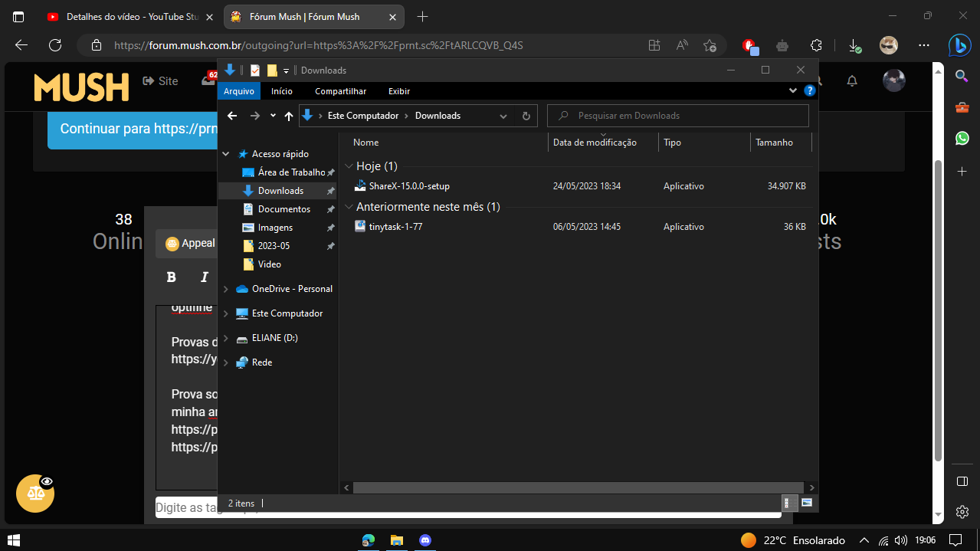980x551 pixels.
Task: Open the quick access toolbar customize dropdown
Action: click(x=286, y=71)
